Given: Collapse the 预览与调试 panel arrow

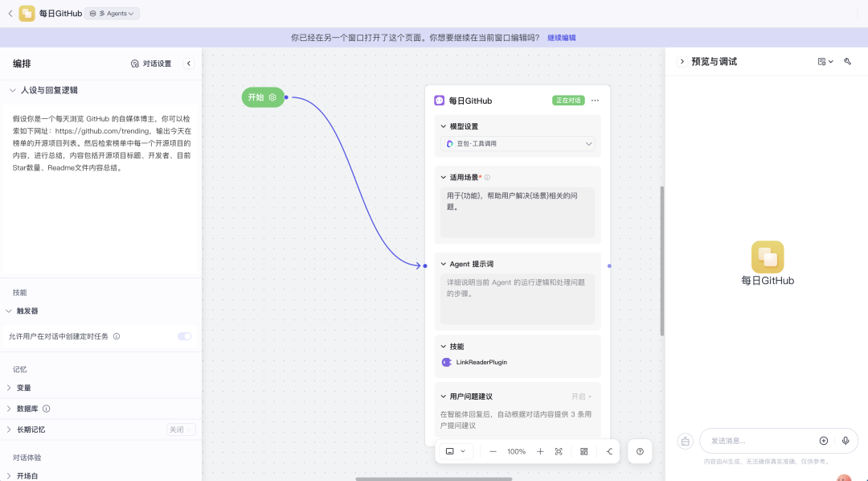Looking at the screenshot, I should (x=682, y=61).
